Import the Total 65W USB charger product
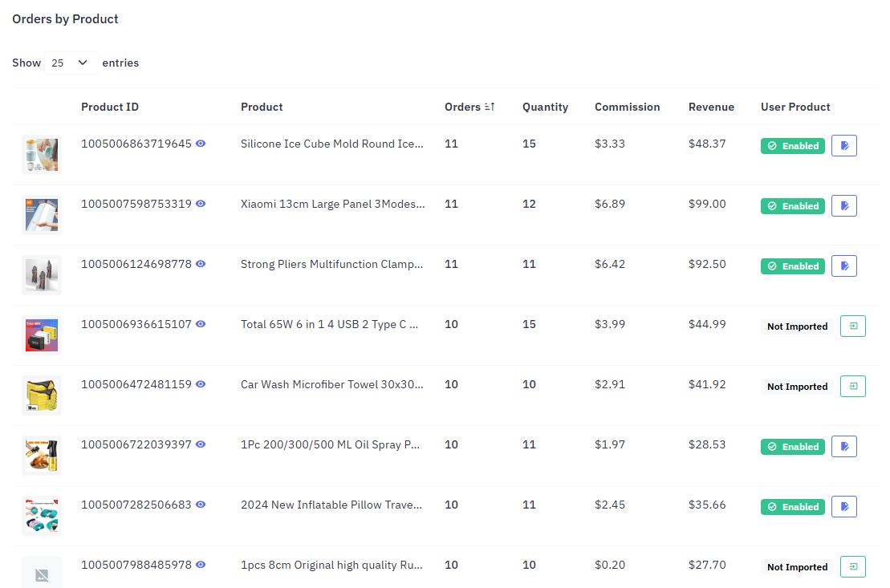890x588 pixels. pos(852,326)
